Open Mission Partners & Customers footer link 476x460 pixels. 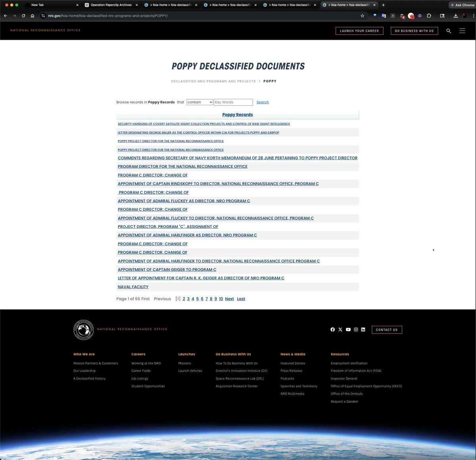(x=96, y=363)
